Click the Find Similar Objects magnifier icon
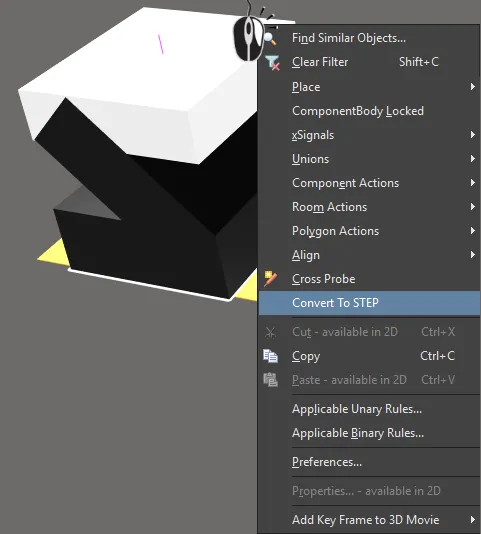 click(270, 38)
